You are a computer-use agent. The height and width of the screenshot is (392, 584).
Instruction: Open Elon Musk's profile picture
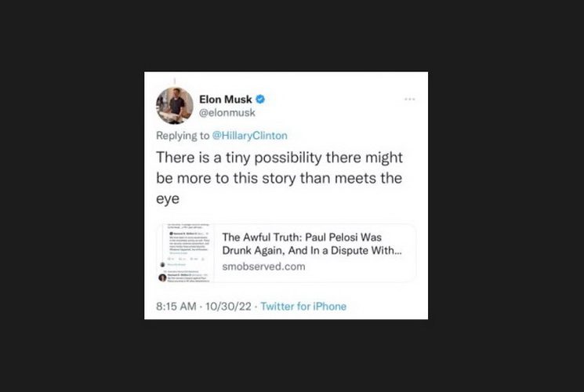[x=175, y=105]
